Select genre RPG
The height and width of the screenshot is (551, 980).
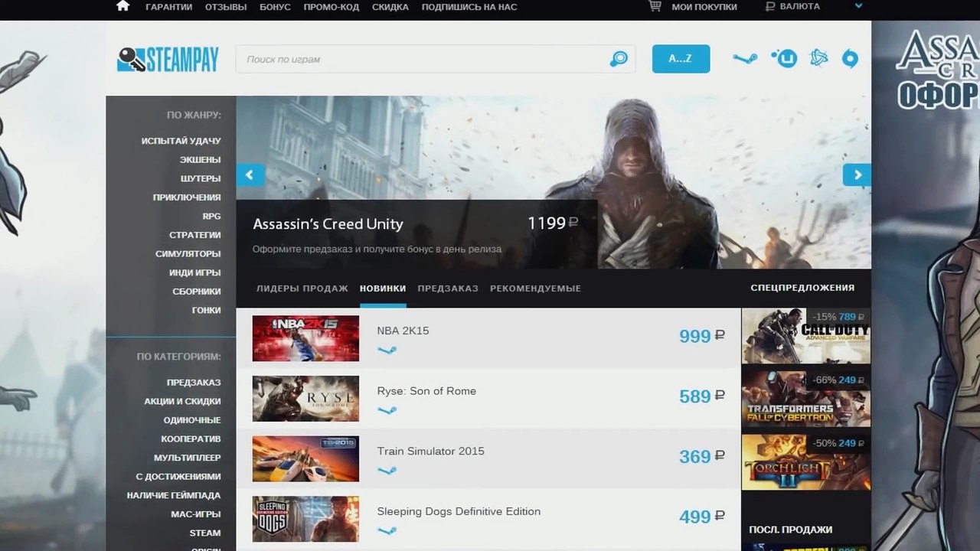click(211, 217)
